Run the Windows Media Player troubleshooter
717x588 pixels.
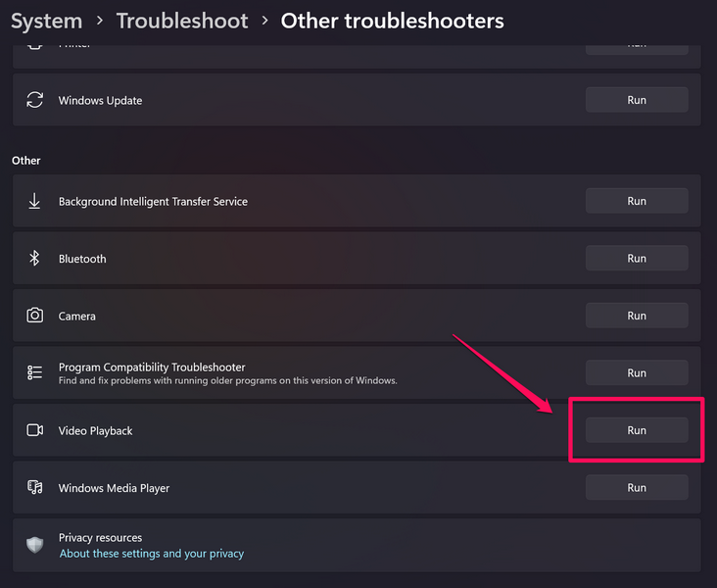click(x=637, y=487)
